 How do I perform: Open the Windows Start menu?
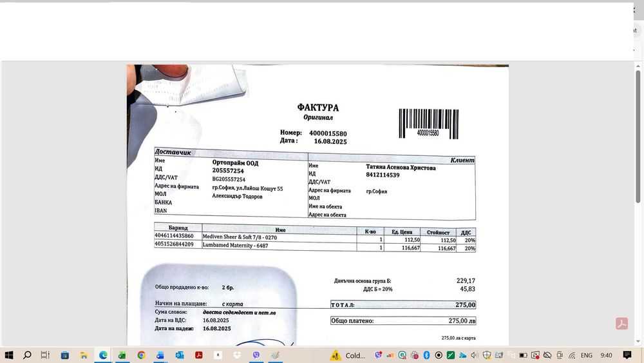(x=8, y=355)
